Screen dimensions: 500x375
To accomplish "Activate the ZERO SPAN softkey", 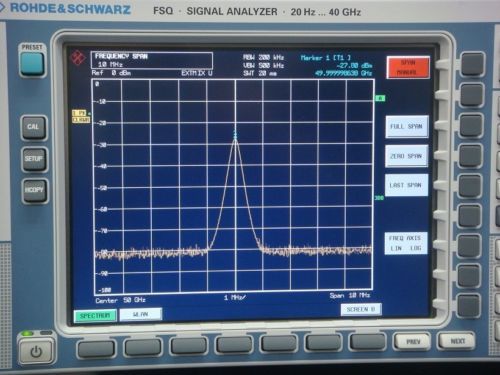I will (406, 156).
